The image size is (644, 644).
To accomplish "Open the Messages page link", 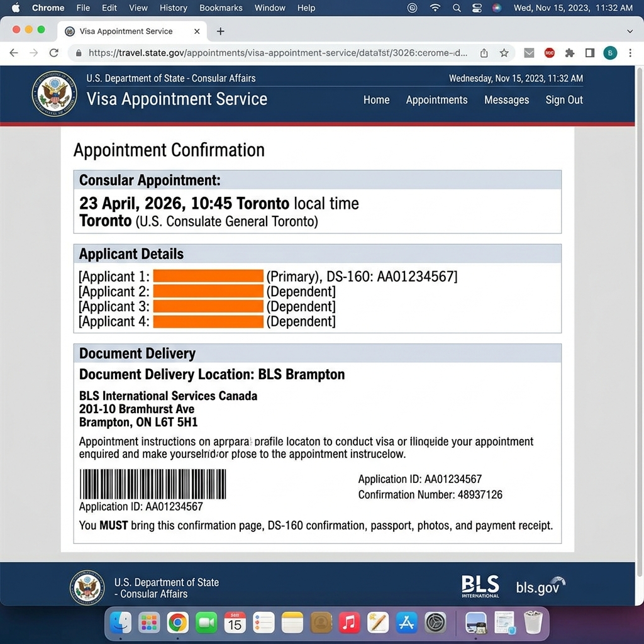I will pos(506,100).
